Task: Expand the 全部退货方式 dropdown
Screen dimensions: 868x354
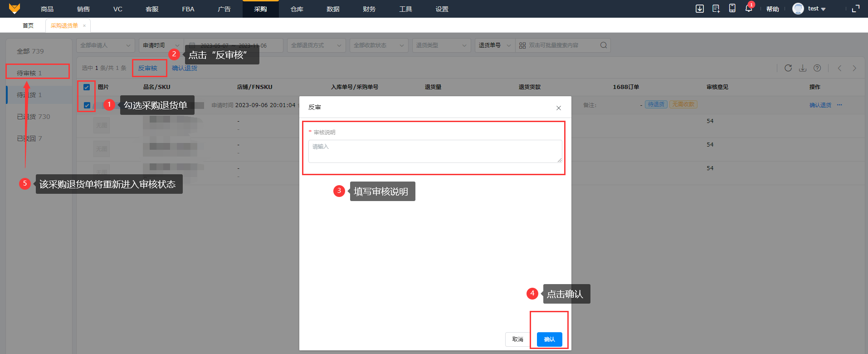Action: pyautogui.click(x=316, y=45)
